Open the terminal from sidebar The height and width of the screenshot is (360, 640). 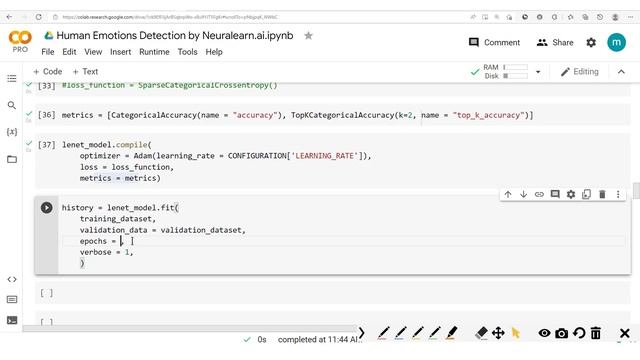12,320
